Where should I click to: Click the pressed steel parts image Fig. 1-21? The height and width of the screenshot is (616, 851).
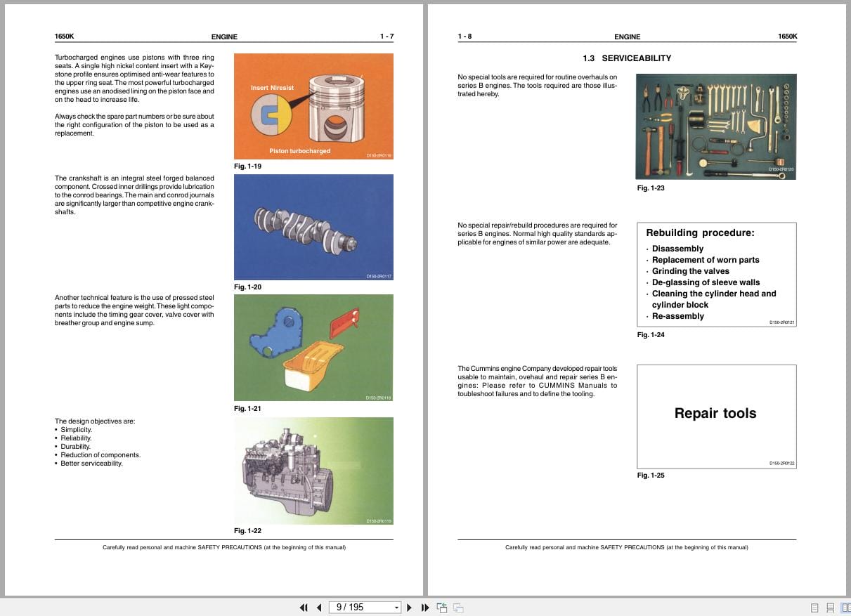[x=314, y=347]
